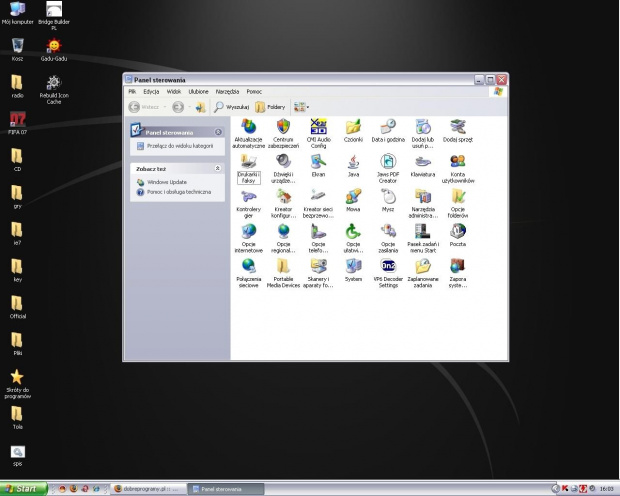Open Opcje telefonu i modemu icon

[318, 238]
